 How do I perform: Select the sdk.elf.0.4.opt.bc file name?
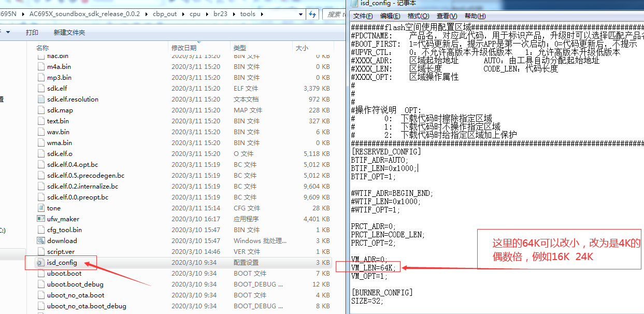tap(73, 165)
